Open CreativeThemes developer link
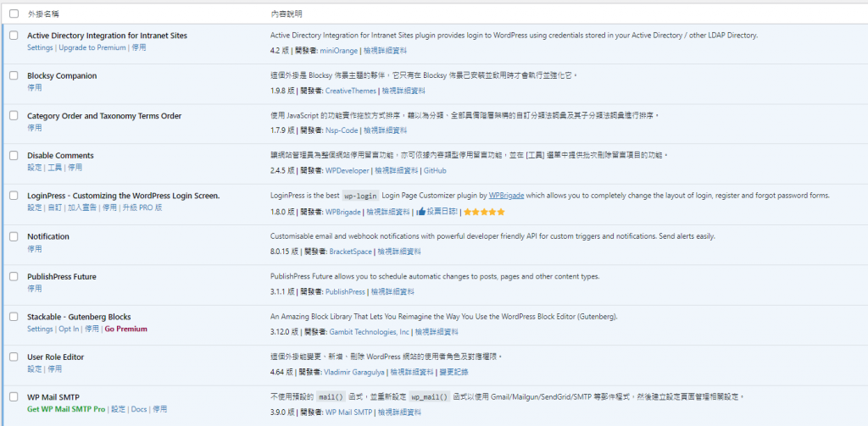Image resolution: width=868 pixels, height=426 pixels. coord(351,91)
